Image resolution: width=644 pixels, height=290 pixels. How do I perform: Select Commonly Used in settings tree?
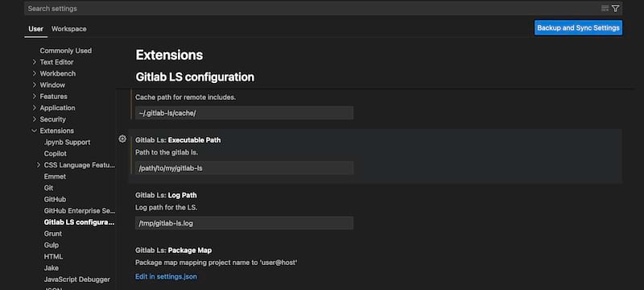tap(66, 51)
